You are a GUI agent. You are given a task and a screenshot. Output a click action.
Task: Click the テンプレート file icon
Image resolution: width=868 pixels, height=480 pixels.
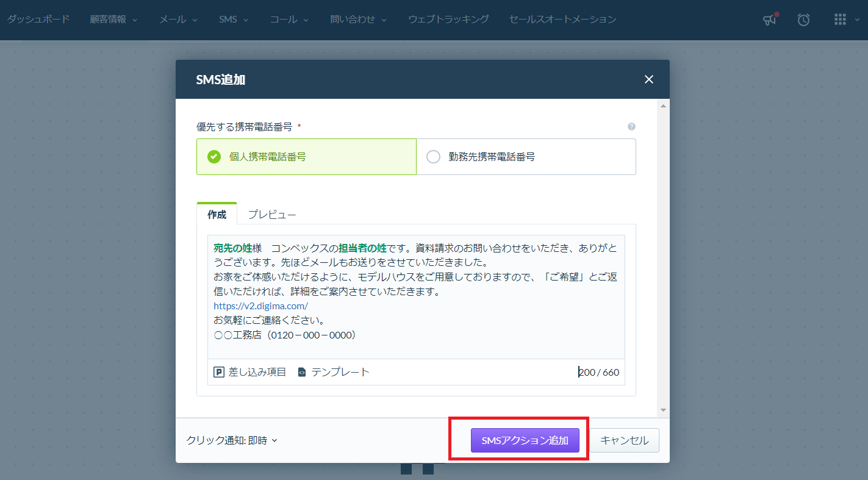coord(302,372)
